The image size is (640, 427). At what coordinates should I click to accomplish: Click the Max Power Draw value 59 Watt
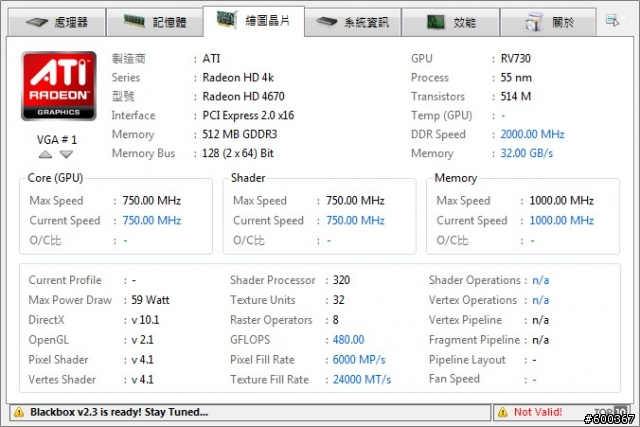pos(150,300)
